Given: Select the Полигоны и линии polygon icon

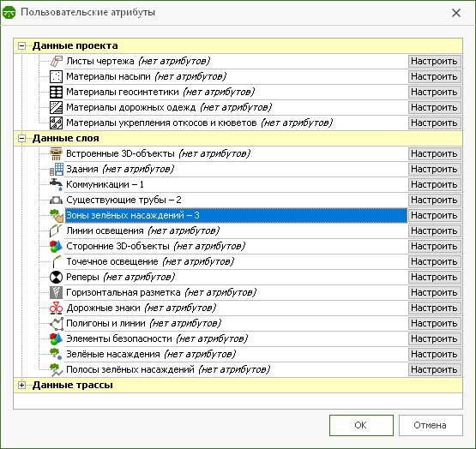Looking at the screenshot, I should (x=56, y=323).
